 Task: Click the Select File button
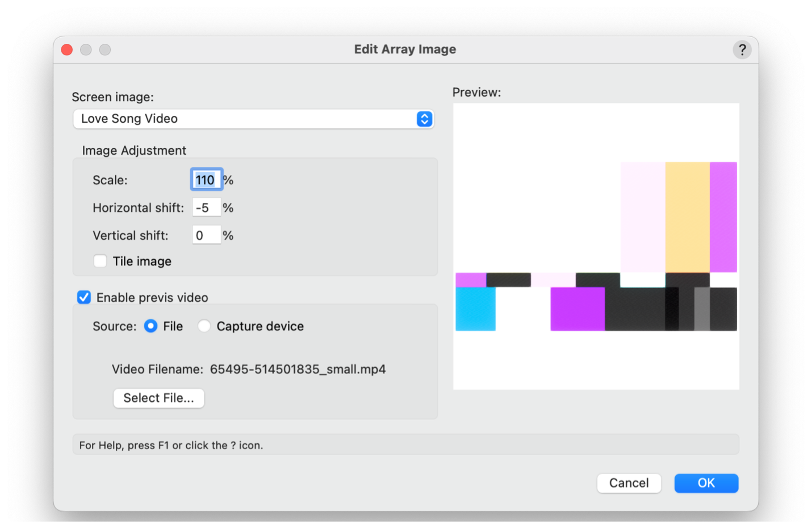tap(158, 398)
